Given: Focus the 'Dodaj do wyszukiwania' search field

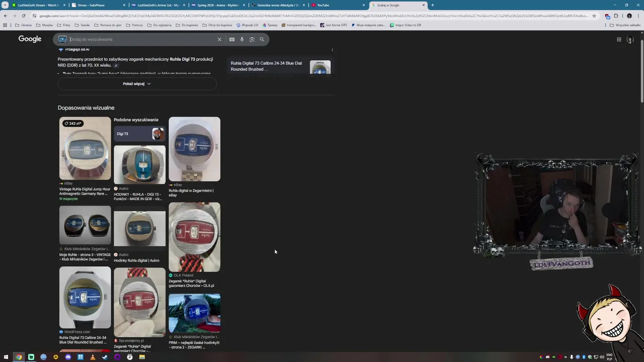Looking at the screenshot, I should click(141, 39).
